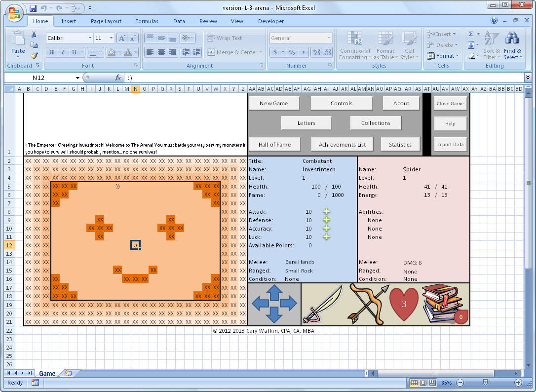Screen dimensions: 536x392
Task: Click the bow and arrow ranged icon
Action: point(368,304)
